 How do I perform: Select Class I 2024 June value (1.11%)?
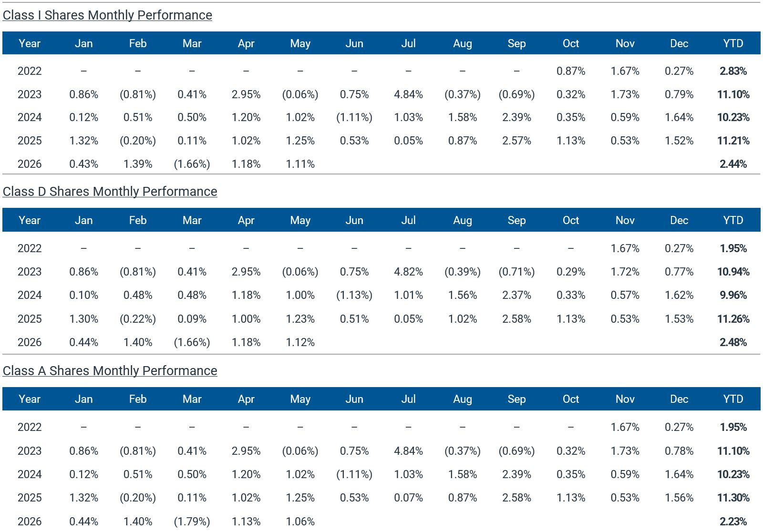point(354,117)
